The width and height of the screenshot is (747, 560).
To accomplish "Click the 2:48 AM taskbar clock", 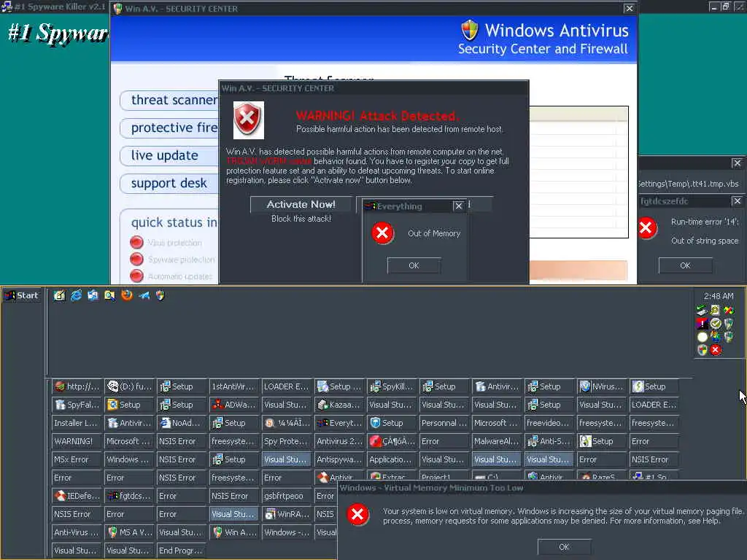I will pyautogui.click(x=719, y=296).
